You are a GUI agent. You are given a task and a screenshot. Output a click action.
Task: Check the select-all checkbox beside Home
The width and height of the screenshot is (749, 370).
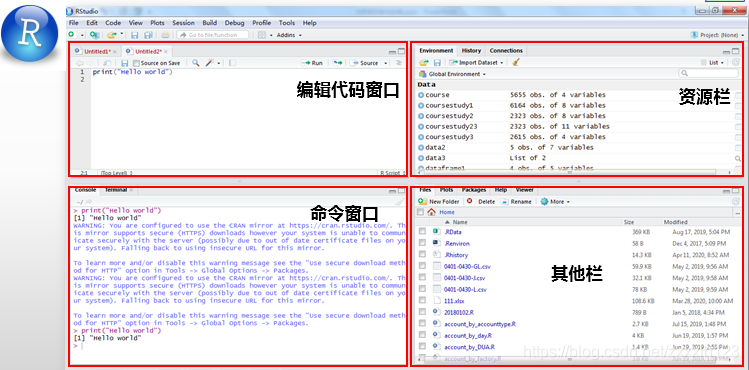coord(421,212)
